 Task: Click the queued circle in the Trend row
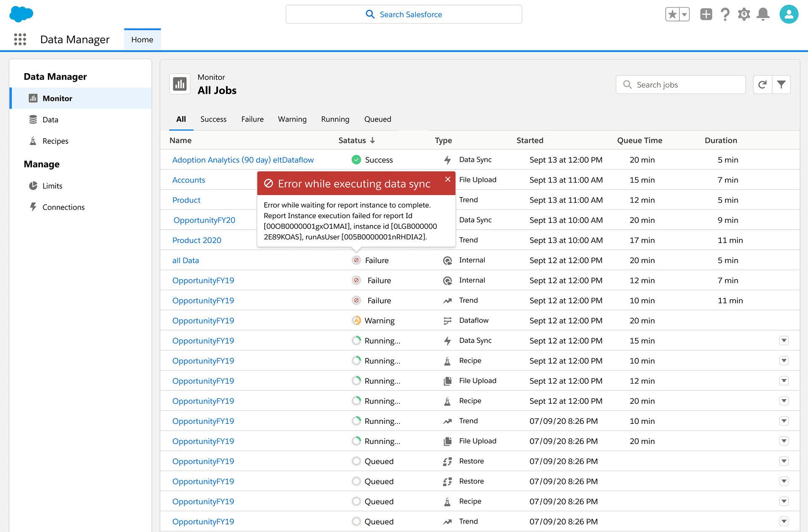[x=356, y=521]
